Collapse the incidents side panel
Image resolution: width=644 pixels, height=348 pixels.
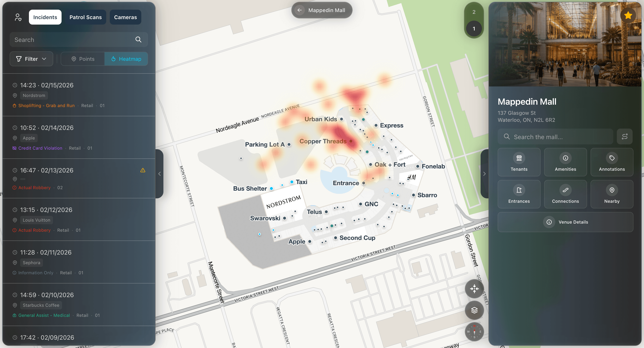159,174
